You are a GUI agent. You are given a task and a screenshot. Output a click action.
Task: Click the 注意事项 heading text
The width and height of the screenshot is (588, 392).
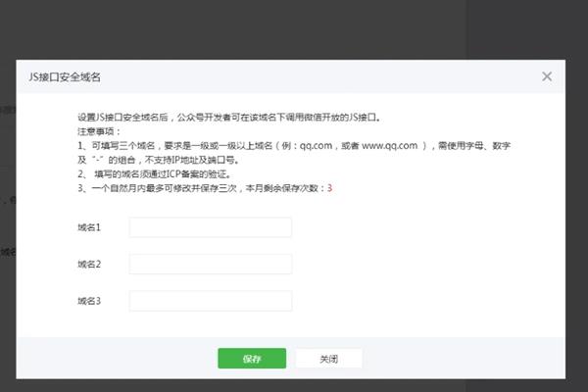[99, 131]
